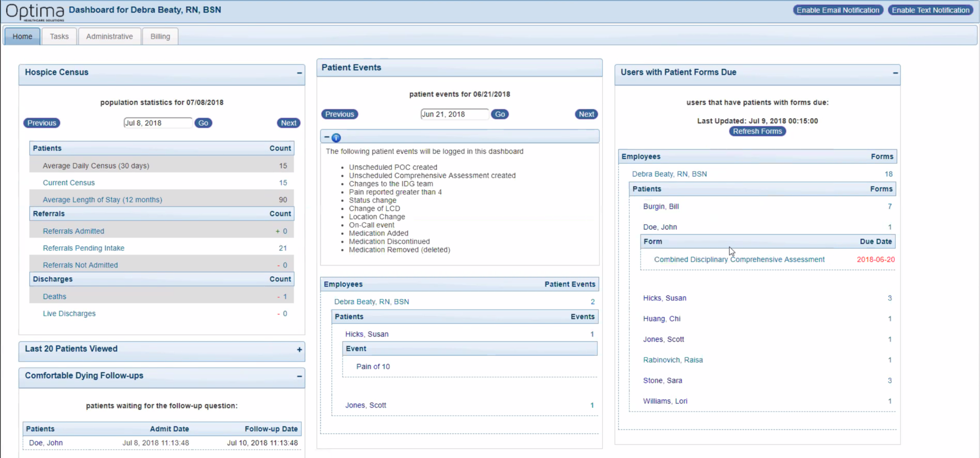980x458 pixels.
Task: Click Refresh Forms button
Action: coord(757,131)
